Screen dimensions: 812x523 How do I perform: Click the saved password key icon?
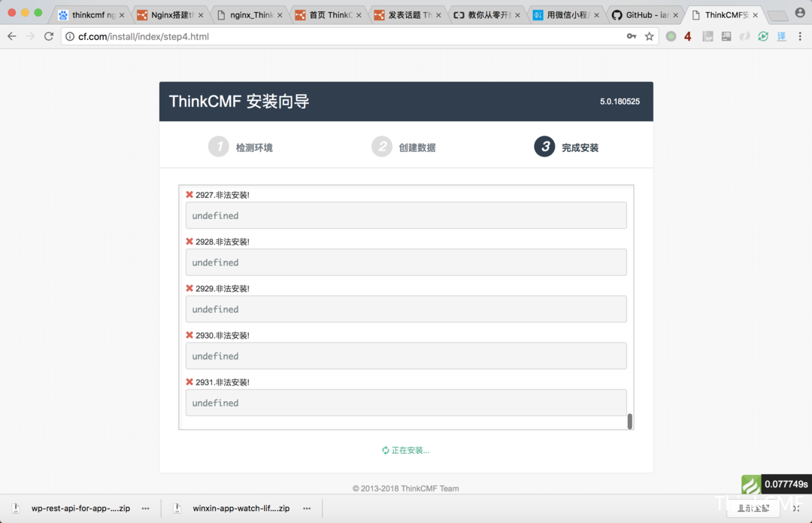coord(632,36)
